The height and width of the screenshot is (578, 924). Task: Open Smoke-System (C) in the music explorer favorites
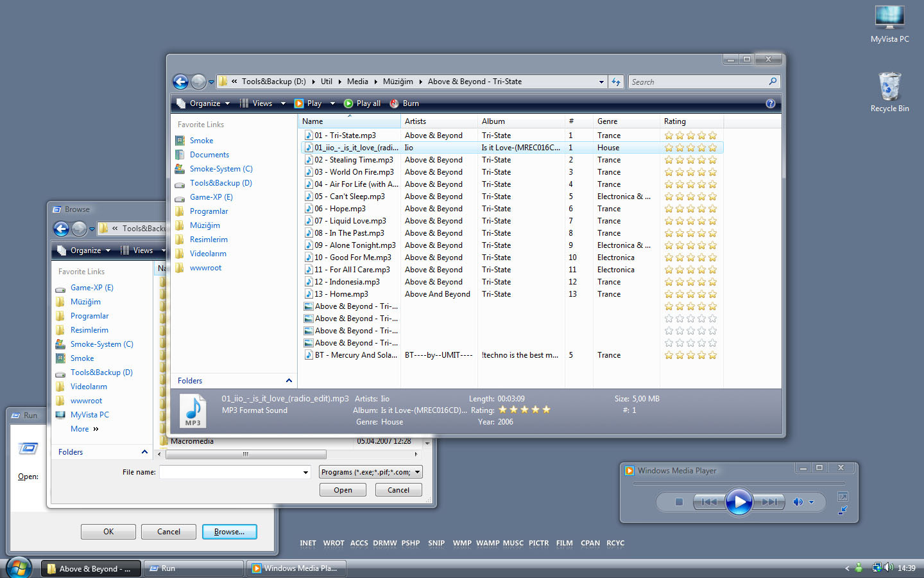(x=221, y=169)
